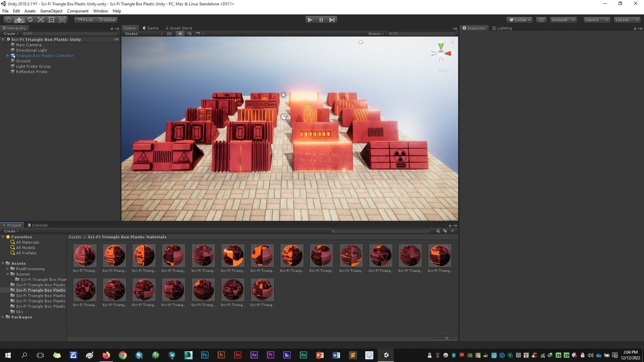Click the Step frame button

click(332, 20)
